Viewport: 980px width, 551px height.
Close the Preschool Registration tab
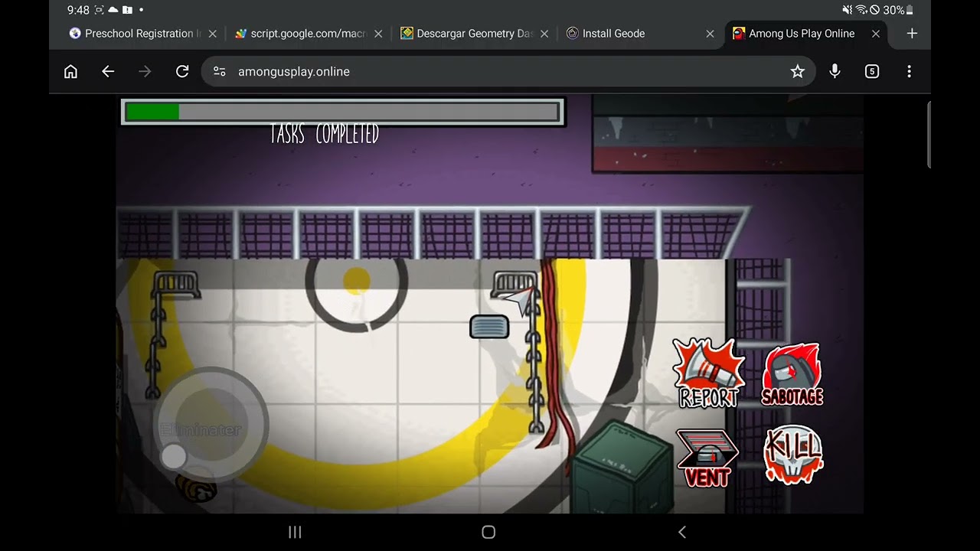213,34
